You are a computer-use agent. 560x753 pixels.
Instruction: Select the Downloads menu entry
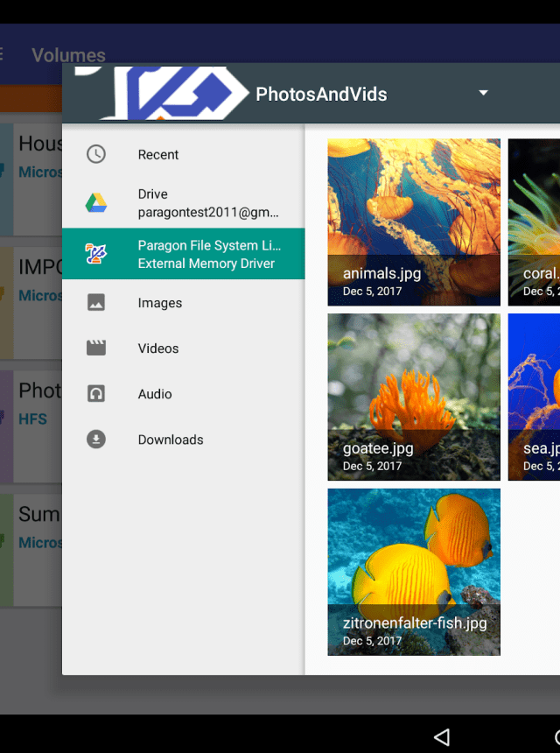(171, 440)
